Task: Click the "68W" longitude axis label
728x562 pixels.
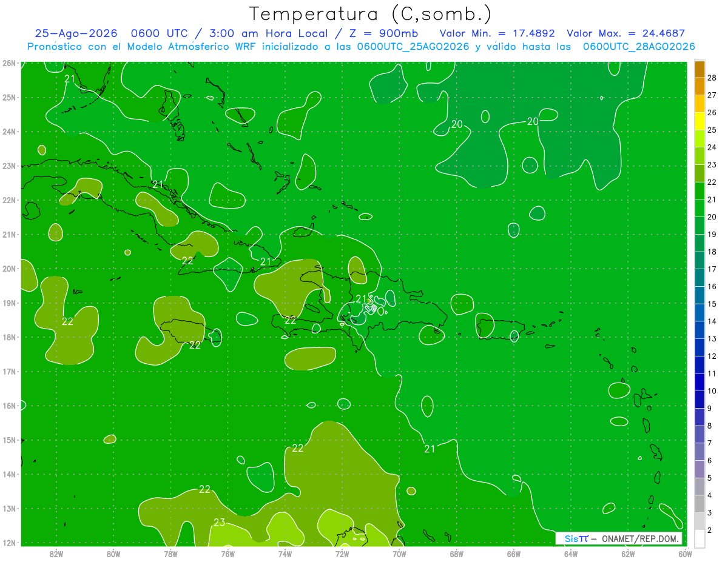Action: [457, 554]
